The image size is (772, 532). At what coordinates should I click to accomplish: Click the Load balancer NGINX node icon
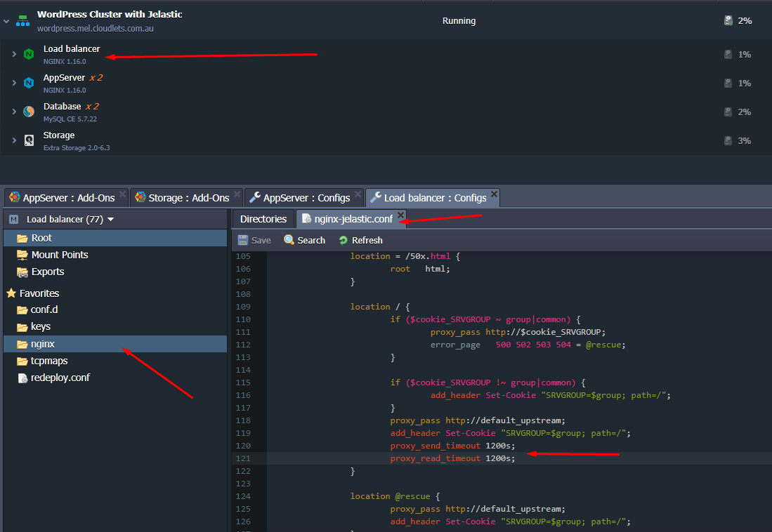pyautogui.click(x=29, y=54)
